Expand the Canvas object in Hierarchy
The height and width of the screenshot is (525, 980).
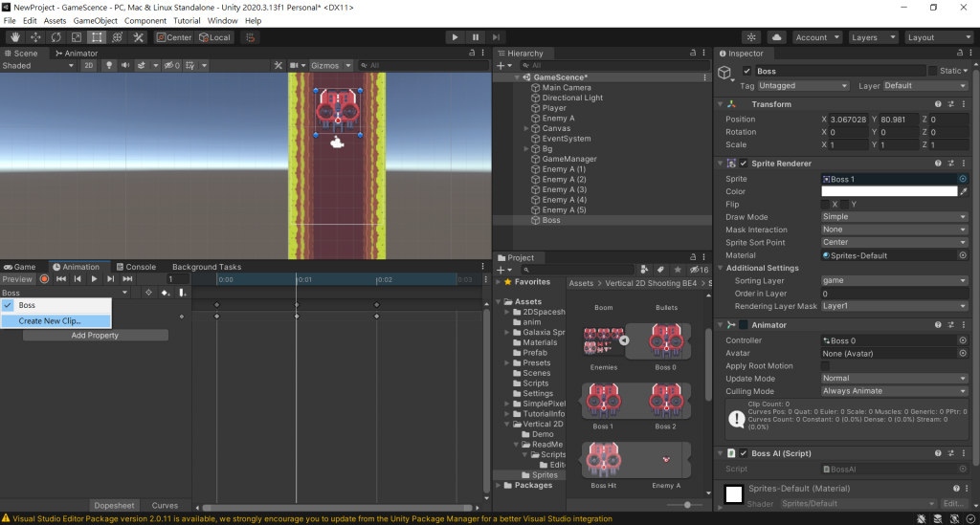[x=526, y=128]
